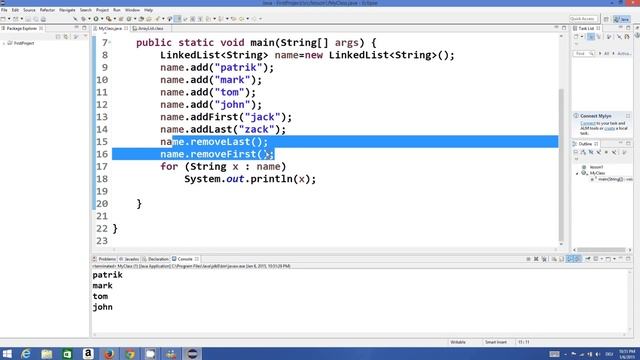This screenshot has height=360, width=640.
Task: Click the Save toolbar icon
Action: (x=27, y=19)
